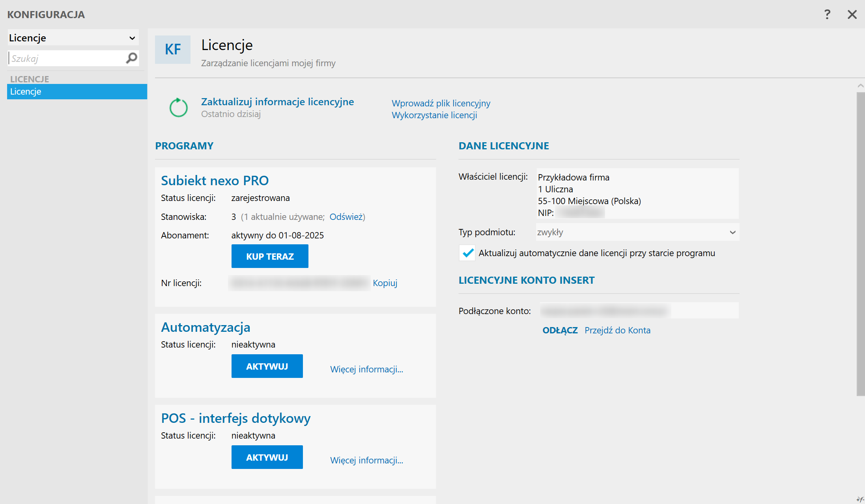Click the scroll up arrow
865x504 pixels.
[x=860, y=86]
